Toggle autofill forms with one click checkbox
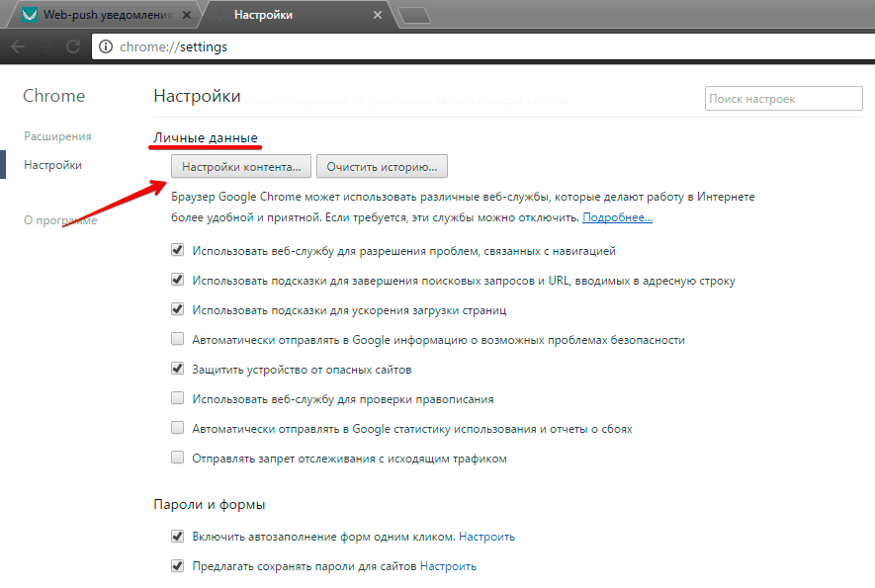The image size is (875, 588). 177,536
